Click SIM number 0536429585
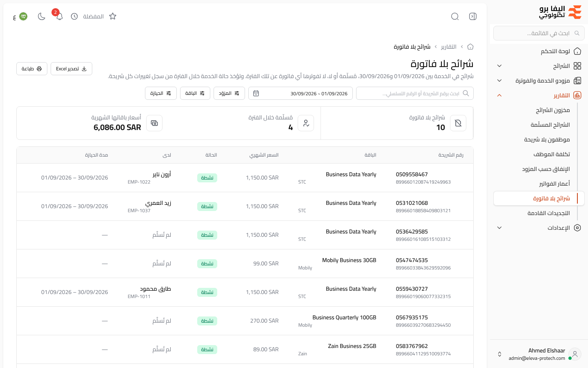 (412, 231)
